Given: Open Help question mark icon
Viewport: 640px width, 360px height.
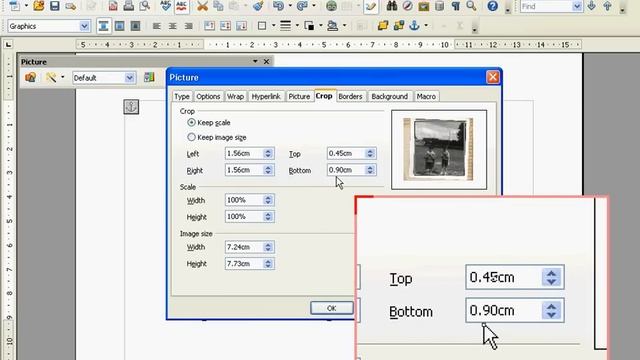Looking at the screenshot, I should [493, 6].
